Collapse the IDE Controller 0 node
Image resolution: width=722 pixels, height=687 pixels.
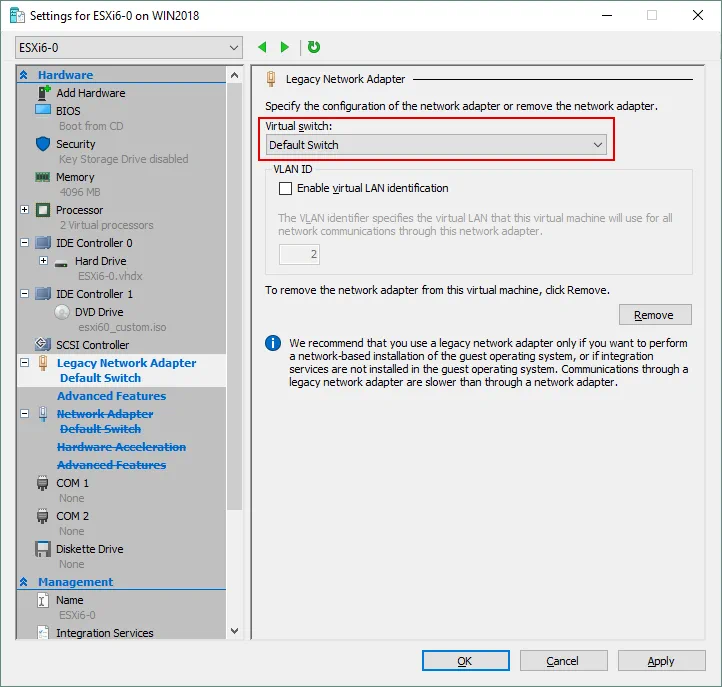point(25,243)
